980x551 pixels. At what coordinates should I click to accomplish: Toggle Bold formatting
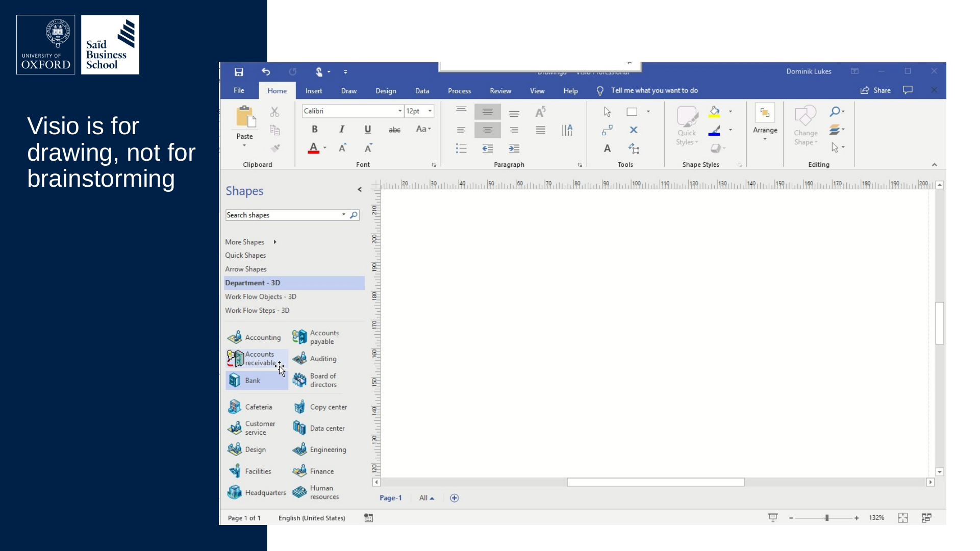[x=315, y=130]
